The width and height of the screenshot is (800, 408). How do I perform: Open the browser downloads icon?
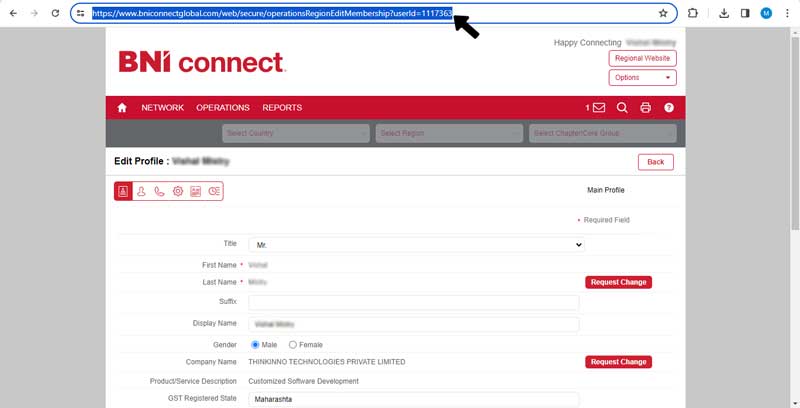tap(723, 13)
